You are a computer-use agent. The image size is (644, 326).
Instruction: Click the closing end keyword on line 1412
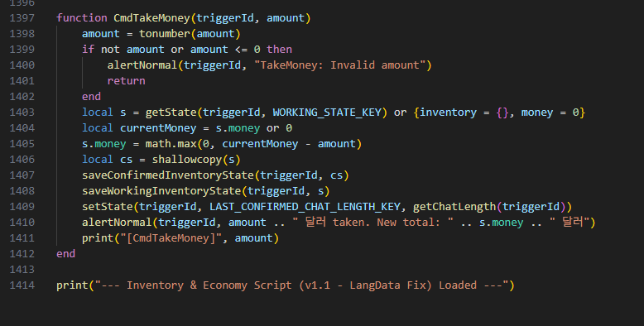[x=65, y=254]
